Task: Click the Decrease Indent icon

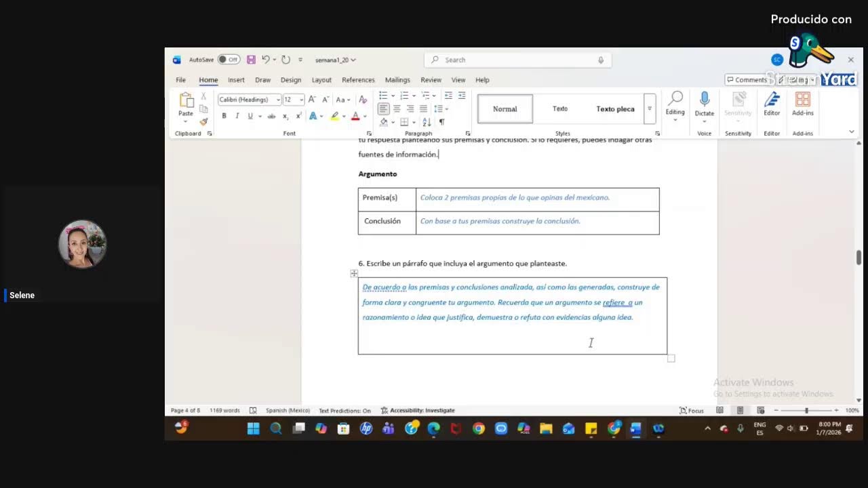Action: click(x=448, y=96)
